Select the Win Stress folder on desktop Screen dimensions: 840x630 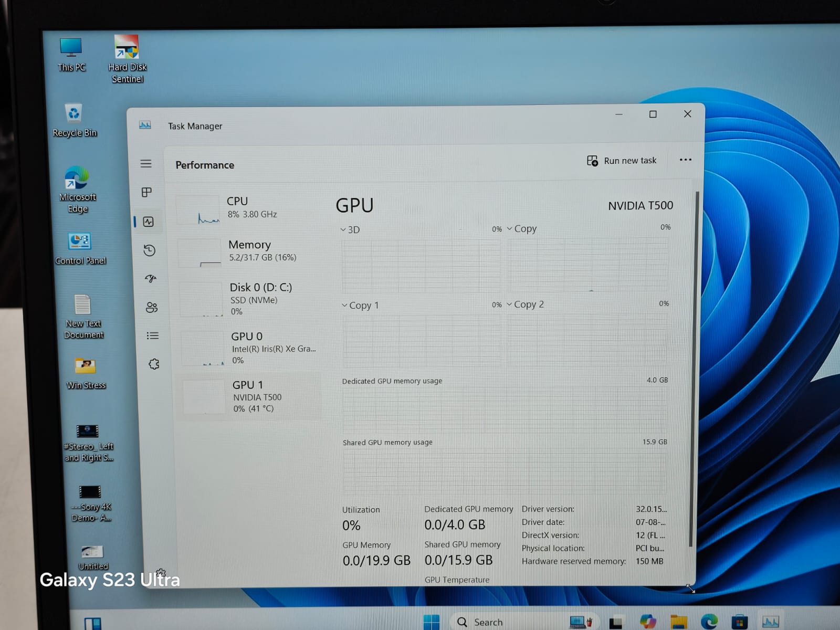(x=86, y=373)
